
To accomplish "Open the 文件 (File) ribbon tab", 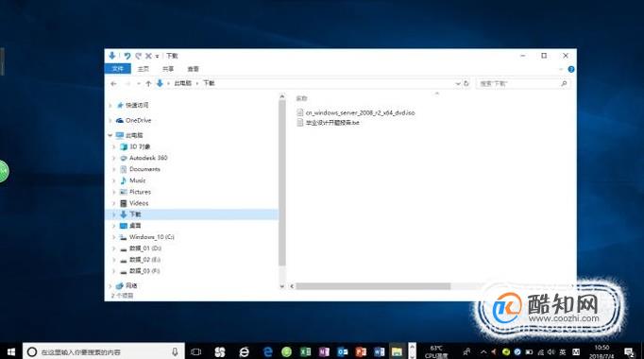I will [117, 69].
